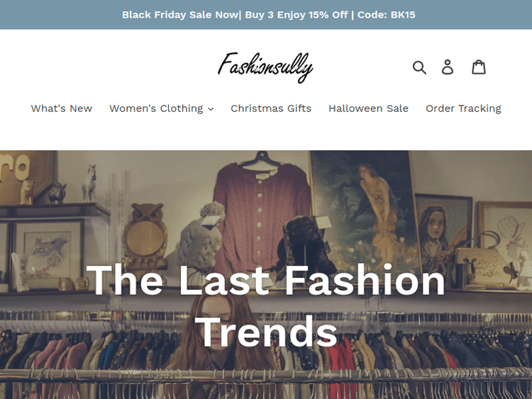This screenshot has height=399, width=532.
Task: Open the search magnifier icon
Action: [x=419, y=67]
